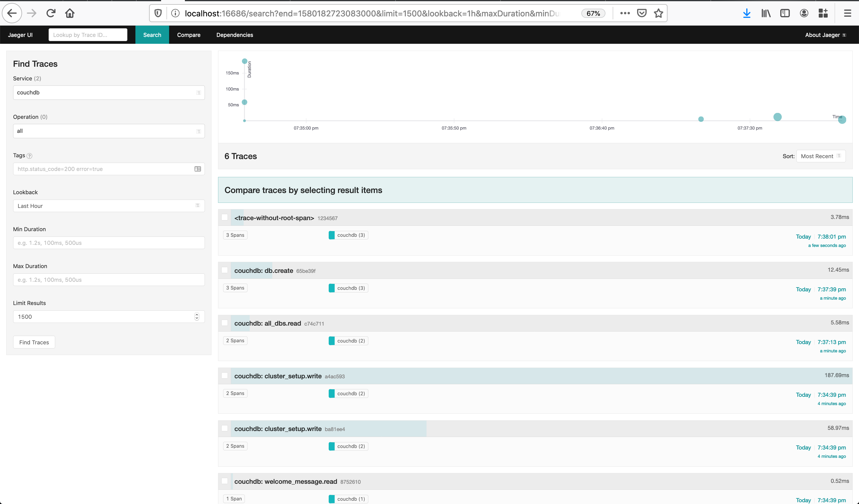Switch to the Compare tab
859x504 pixels.
tap(189, 35)
